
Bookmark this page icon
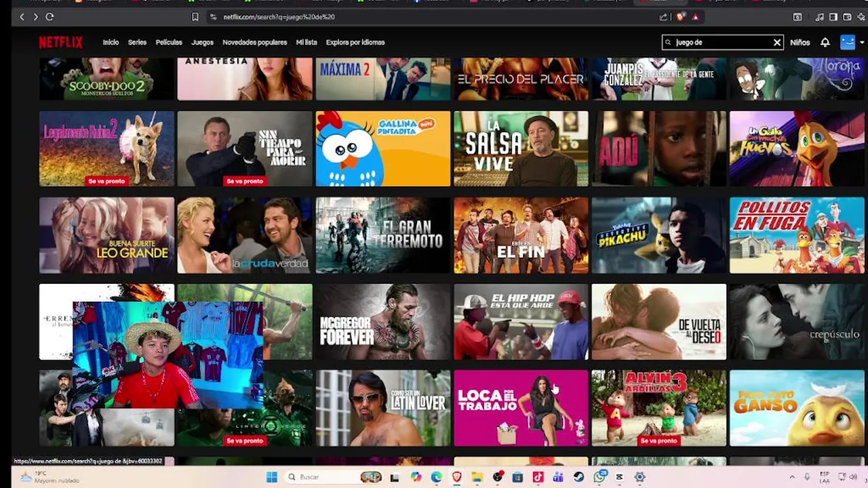pos(195,16)
